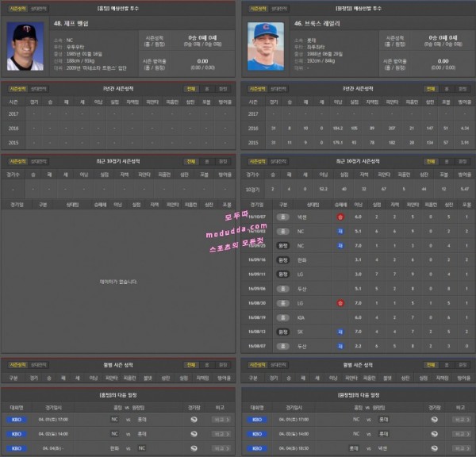Select 시즌성적 tab in away pitcher header
The width and height of the screenshot is (476, 457).
(257, 7)
